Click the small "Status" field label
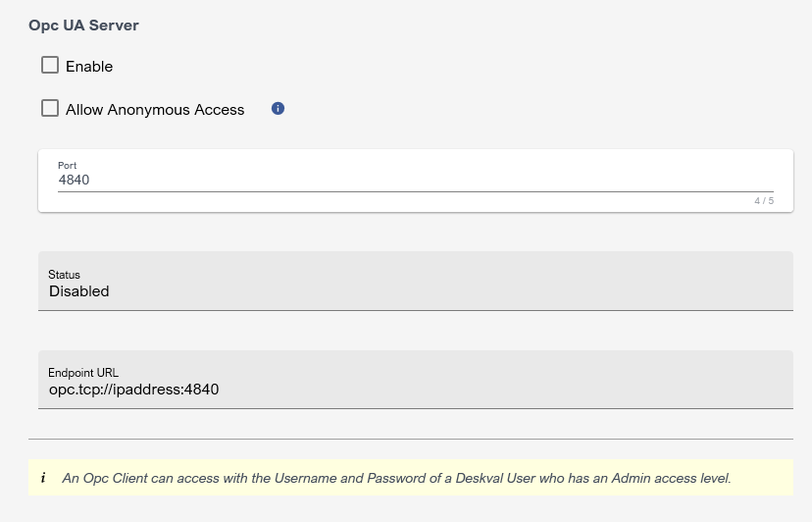The width and height of the screenshot is (812, 522). coord(64,275)
